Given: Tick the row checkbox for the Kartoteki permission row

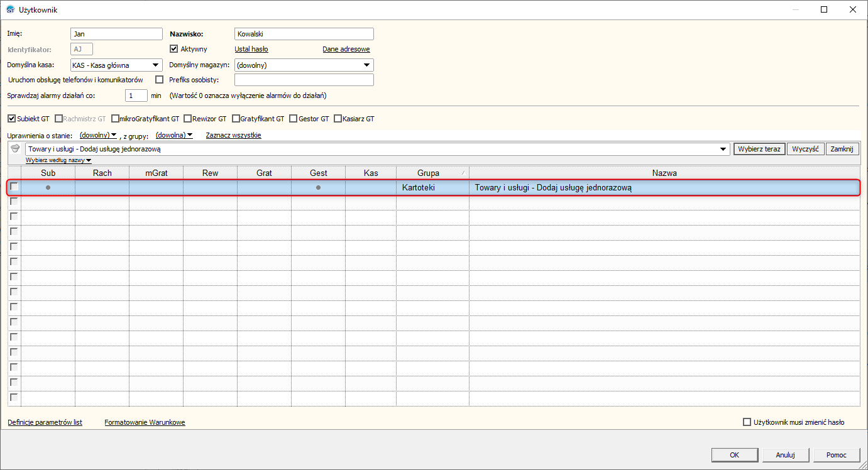Looking at the screenshot, I should (14, 187).
